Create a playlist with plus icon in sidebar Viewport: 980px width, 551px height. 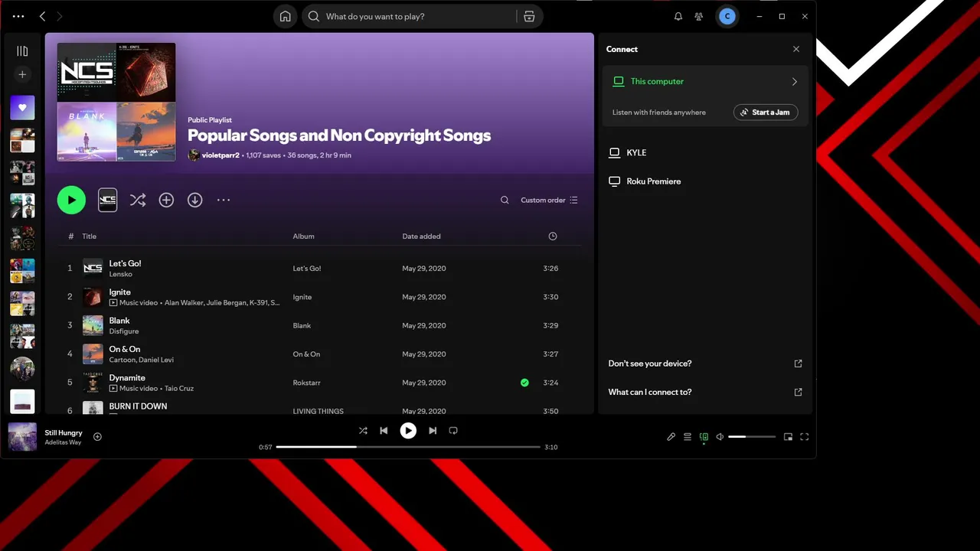click(22, 74)
